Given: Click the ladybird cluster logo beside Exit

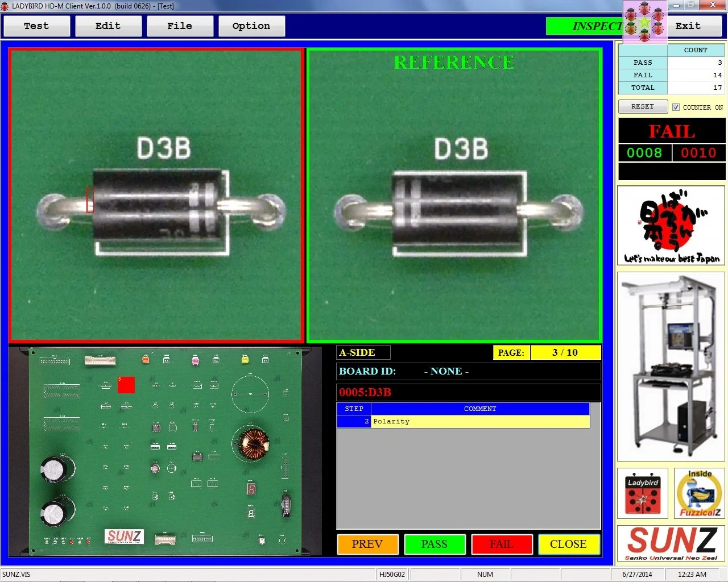Looking at the screenshot, I should coord(644,24).
